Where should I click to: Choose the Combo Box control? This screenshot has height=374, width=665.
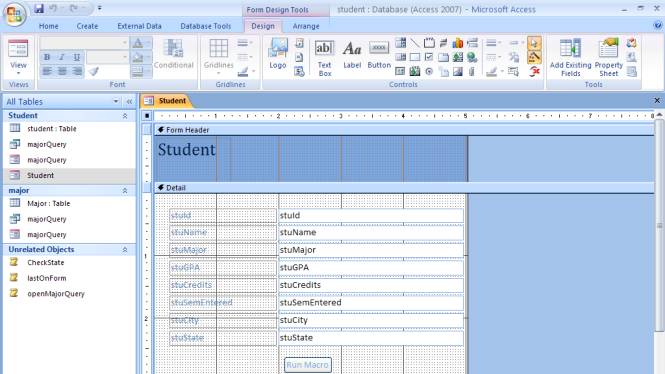click(400, 43)
